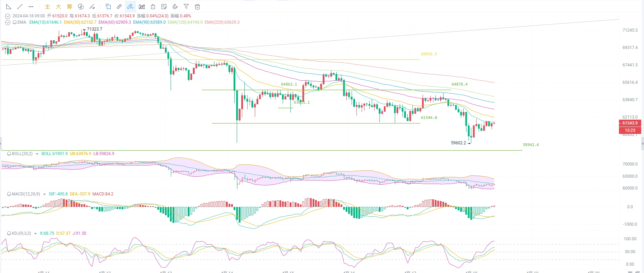Click the EMA indicator label

coord(22,22)
